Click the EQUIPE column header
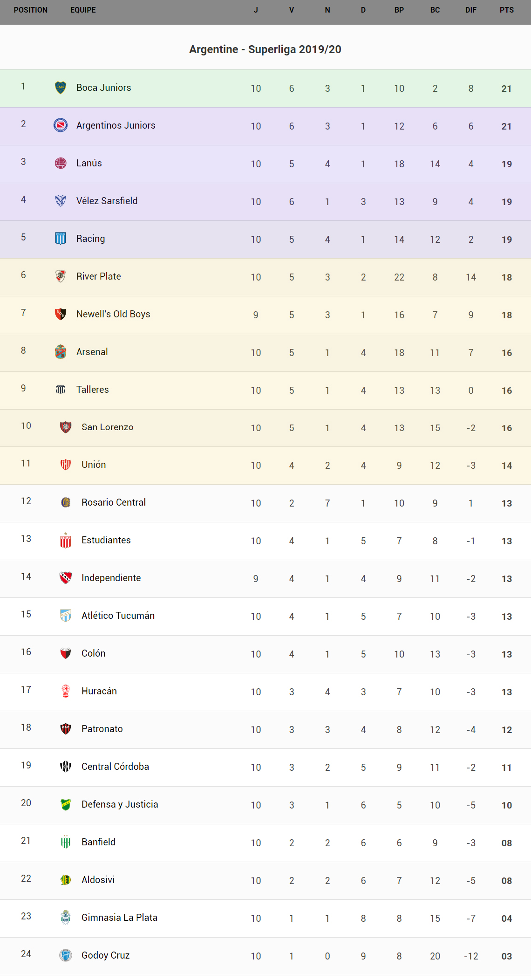 coord(83,10)
